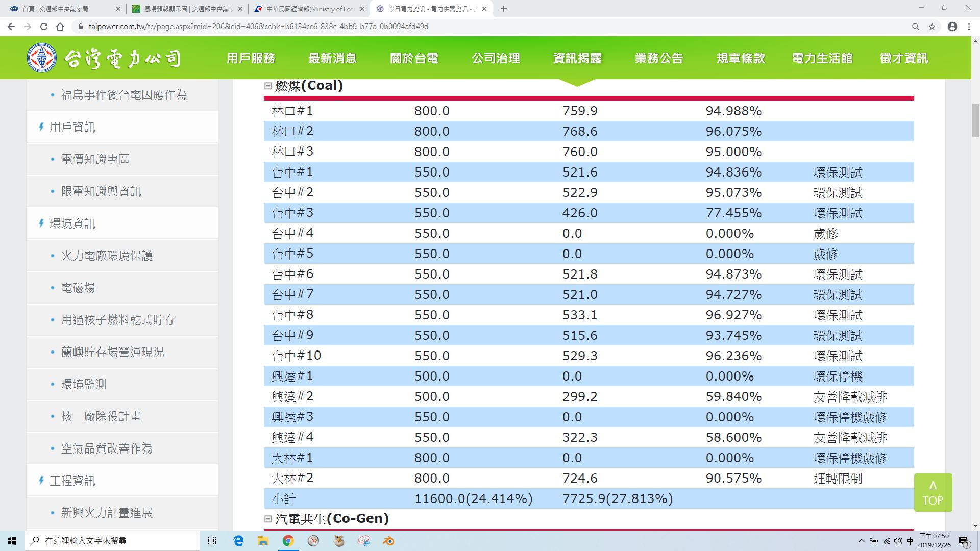Screen dimensions: 980x551
Task: Open 福島事件後台電因應作為 link
Action: coord(124,95)
